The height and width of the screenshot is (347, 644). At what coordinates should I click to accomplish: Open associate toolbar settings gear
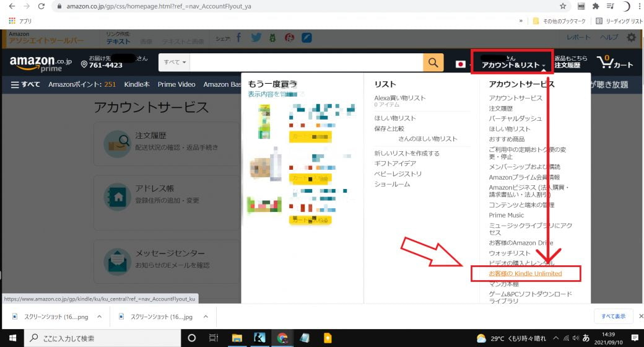[631, 37]
